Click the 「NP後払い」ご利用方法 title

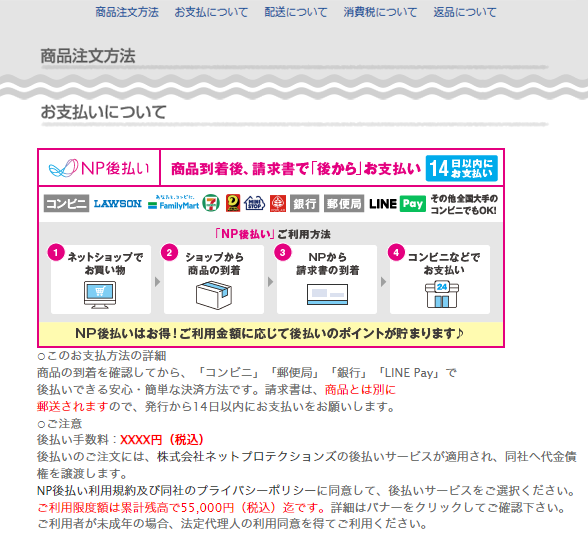[272, 234]
